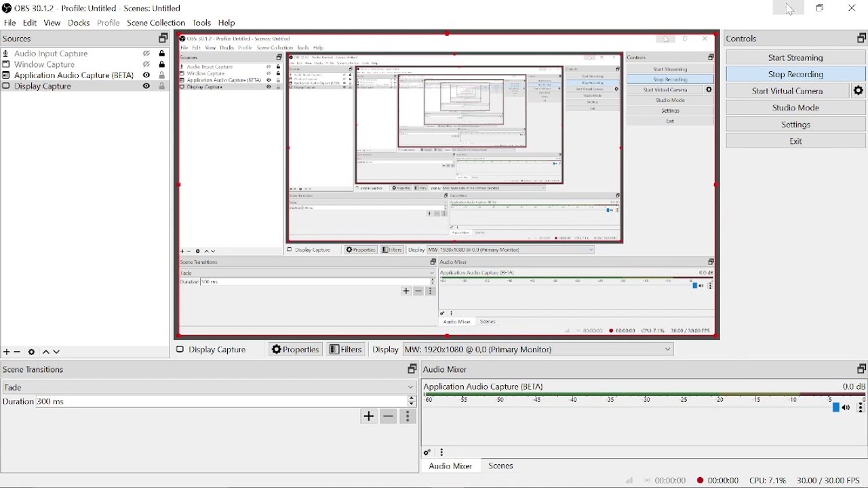Open the Tools menu
This screenshot has height=488, width=868.
click(x=202, y=23)
